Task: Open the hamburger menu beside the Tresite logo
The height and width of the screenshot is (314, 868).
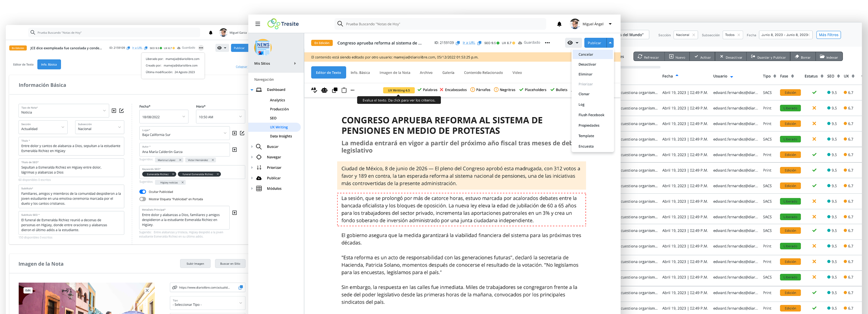Action: tap(258, 24)
